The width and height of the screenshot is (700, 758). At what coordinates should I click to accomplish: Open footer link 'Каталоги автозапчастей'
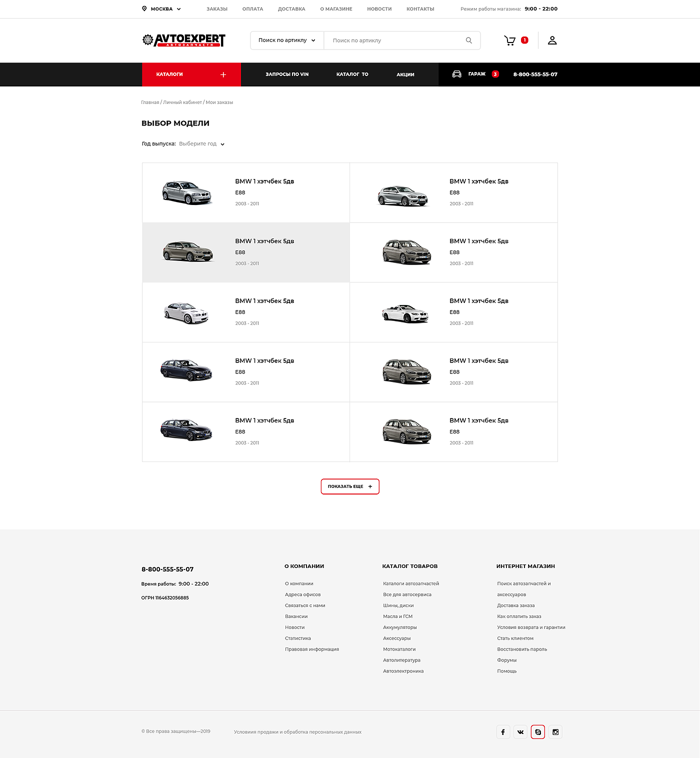(411, 583)
